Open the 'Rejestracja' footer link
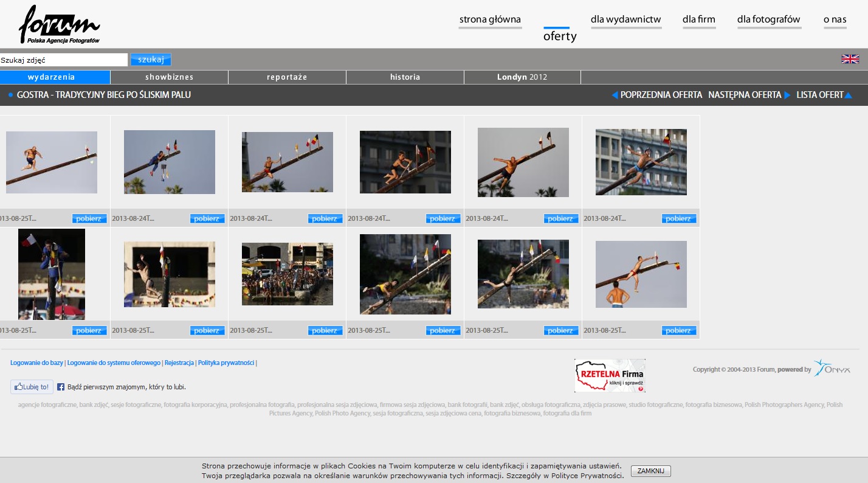Viewport: 868px width, 483px height. (179, 363)
